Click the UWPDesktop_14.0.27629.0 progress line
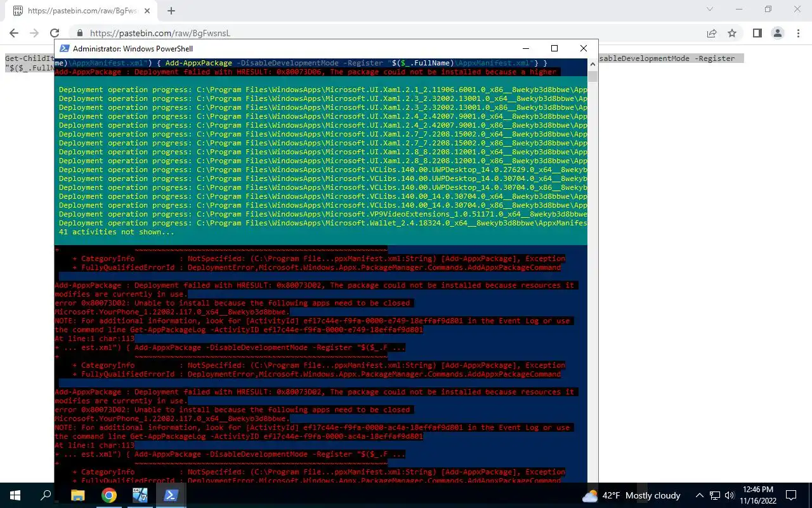 click(x=323, y=170)
